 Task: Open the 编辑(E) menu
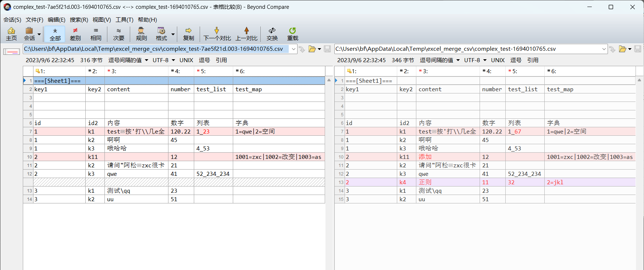pos(57,20)
